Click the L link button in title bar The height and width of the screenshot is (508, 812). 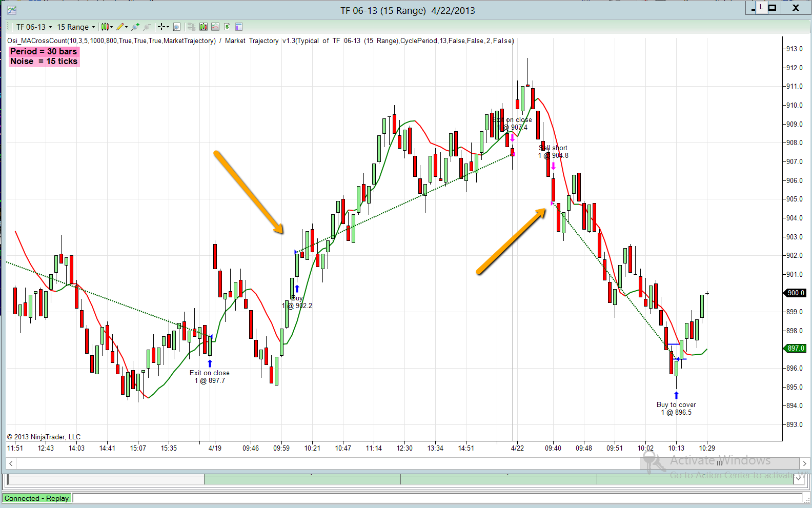point(761,7)
